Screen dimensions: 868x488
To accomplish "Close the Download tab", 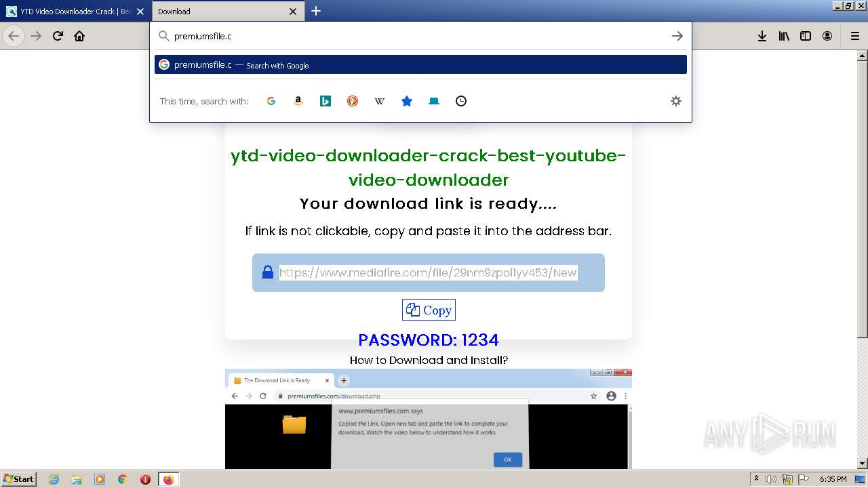I will 293,12.
